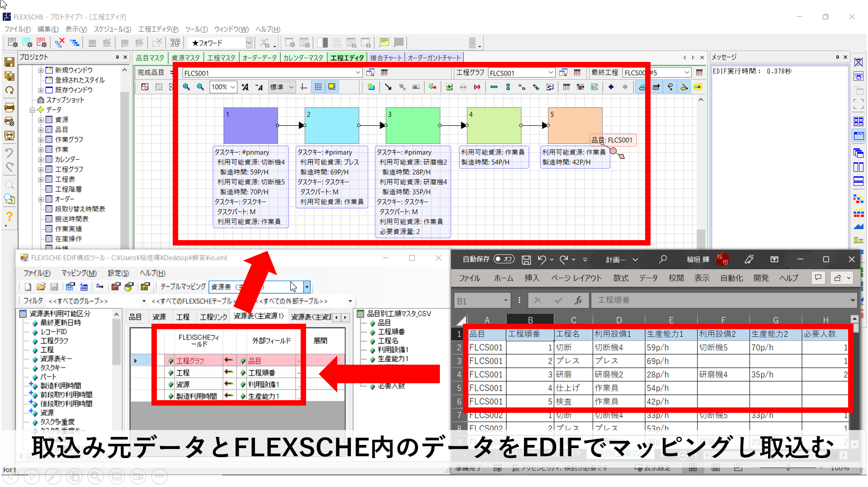The height and width of the screenshot is (487, 868).
Task: Increase font size in process editor toolbar
Action: click(245, 87)
